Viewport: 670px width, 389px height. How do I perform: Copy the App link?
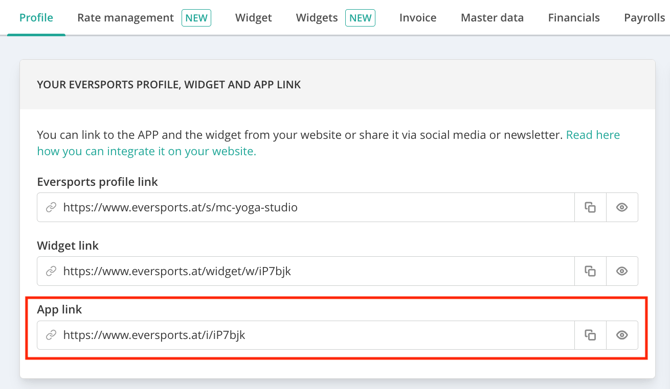click(x=590, y=335)
